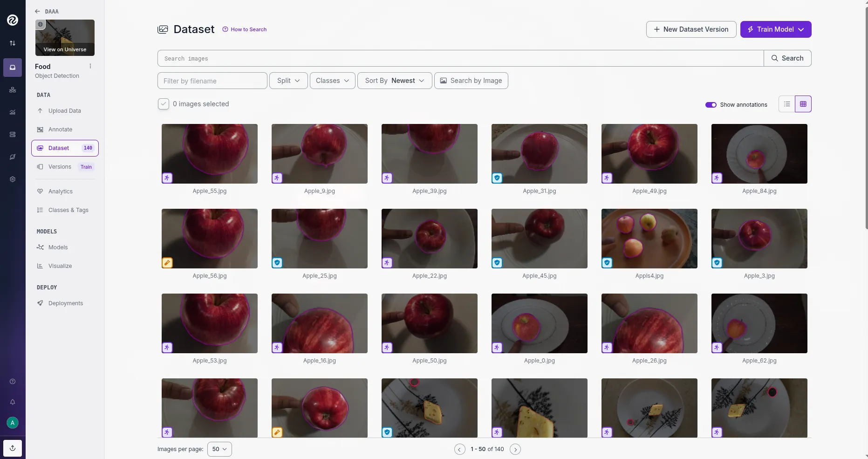Open the Food project options menu
This screenshot has height=459, width=868.
pos(90,66)
